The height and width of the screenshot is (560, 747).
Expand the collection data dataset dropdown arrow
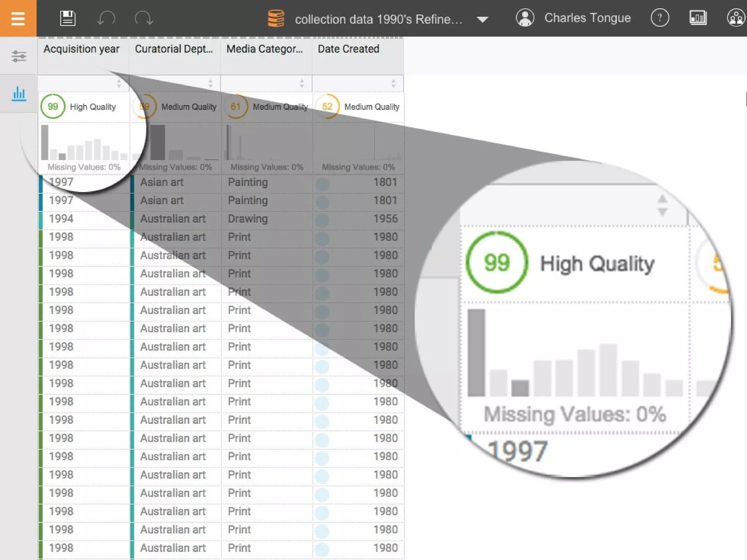coord(482,19)
